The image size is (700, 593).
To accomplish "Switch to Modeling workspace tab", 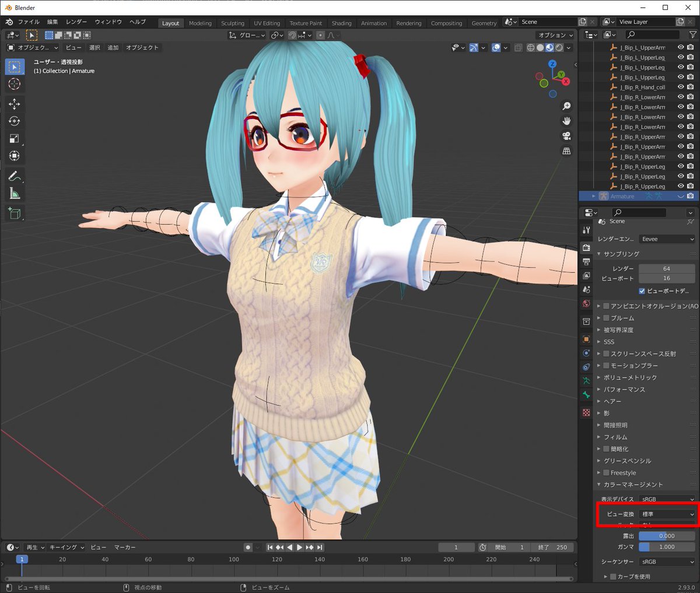I will 200,23.
